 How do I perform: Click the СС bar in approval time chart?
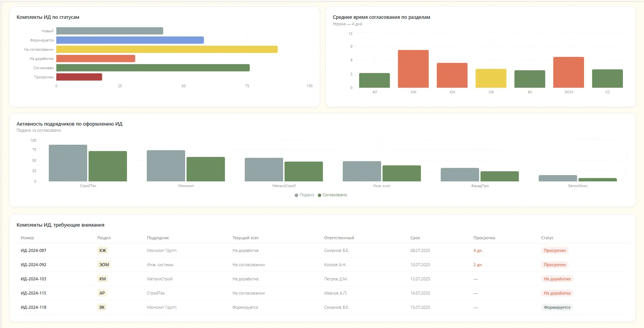pyautogui.click(x=607, y=79)
